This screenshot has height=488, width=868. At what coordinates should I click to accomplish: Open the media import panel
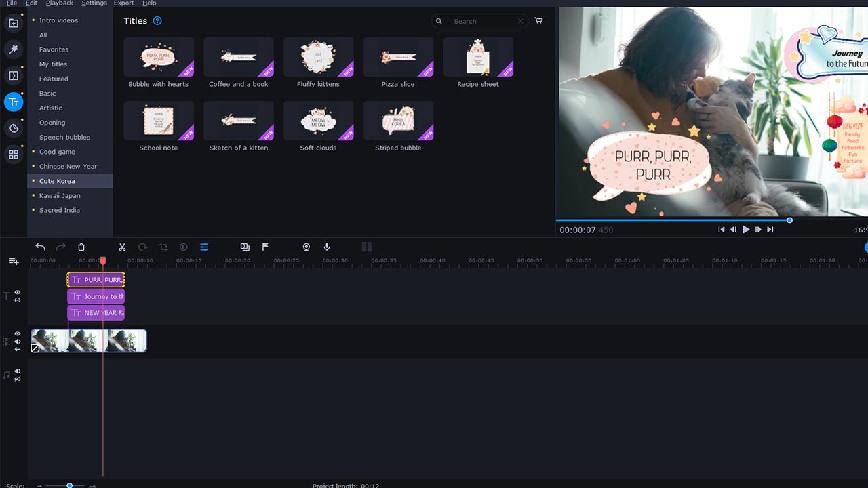(x=14, y=22)
